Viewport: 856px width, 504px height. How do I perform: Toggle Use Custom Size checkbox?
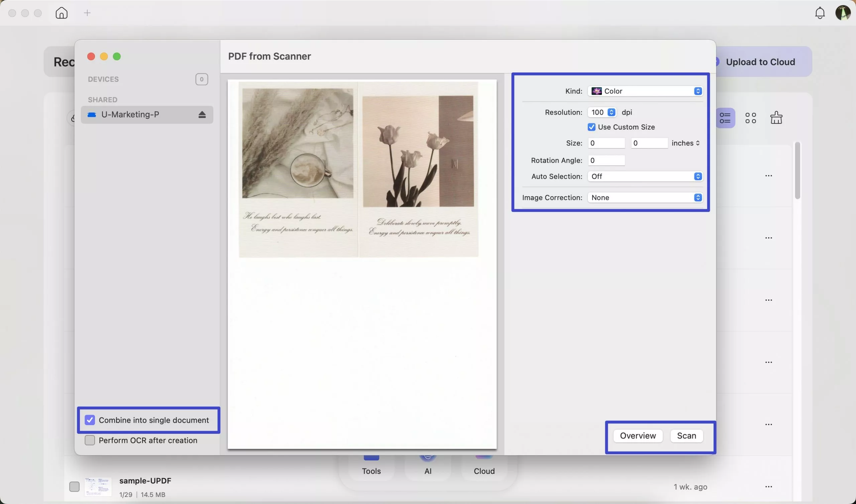point(592,127)
